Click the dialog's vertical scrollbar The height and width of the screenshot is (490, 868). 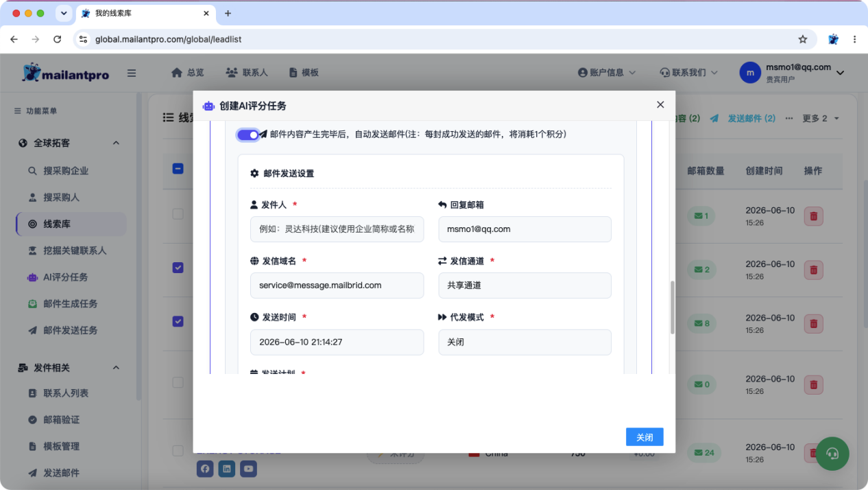coord(673,307)
